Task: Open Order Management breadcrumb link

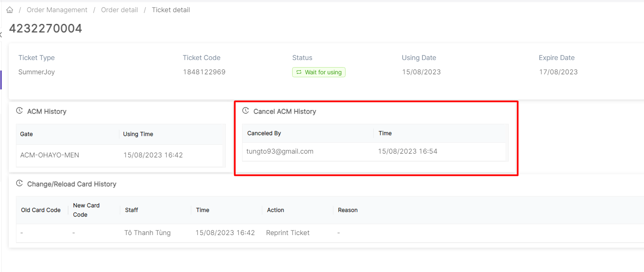Action: click(57, 10)
